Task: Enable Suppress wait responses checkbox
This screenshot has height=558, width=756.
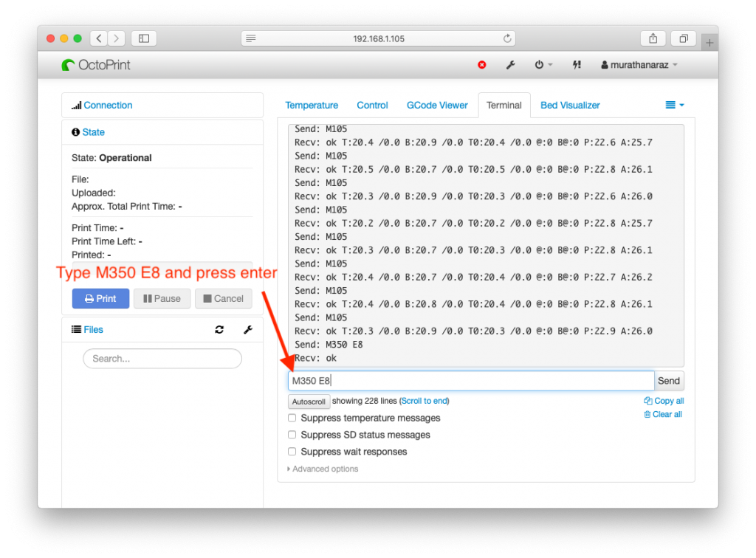Action: 292,452
